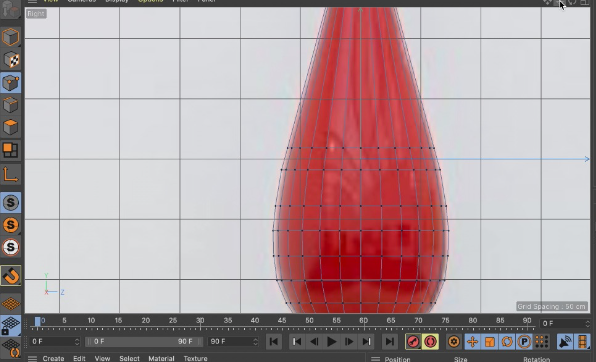This screenshot has height=362, width=596.
Task: Open the viewport Options menu
Action: 151,1
